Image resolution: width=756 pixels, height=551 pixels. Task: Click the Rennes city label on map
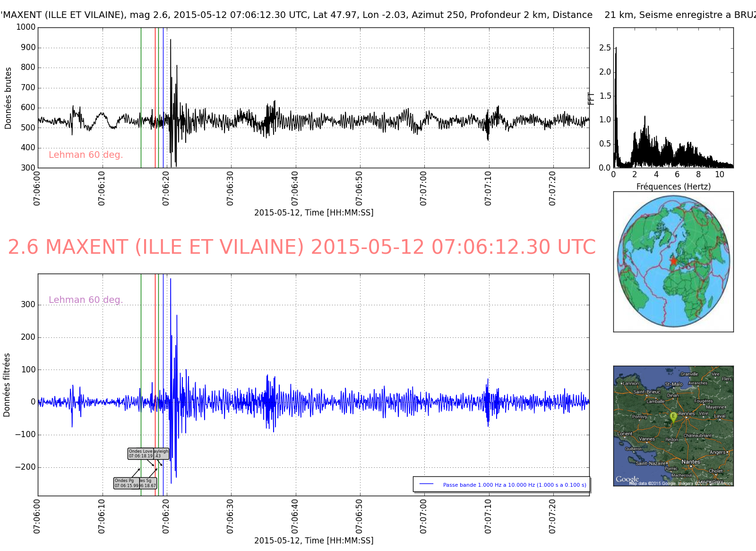click(687, 413)
